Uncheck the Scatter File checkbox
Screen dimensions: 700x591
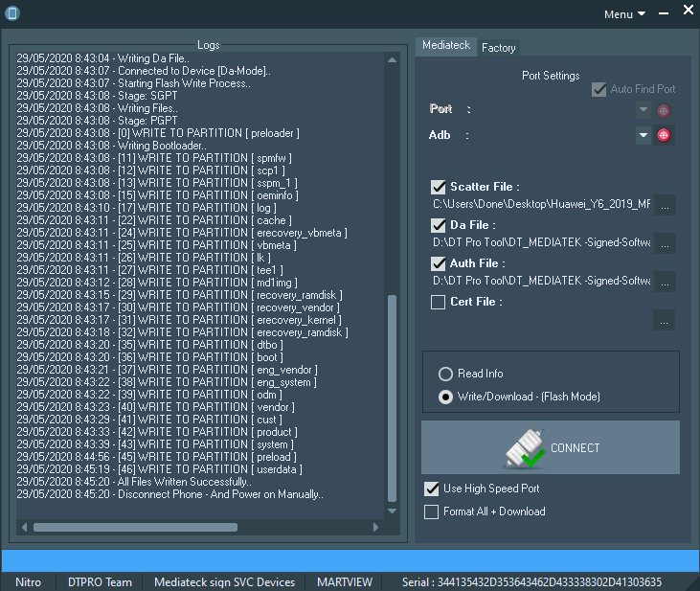(x=439, y=187)
